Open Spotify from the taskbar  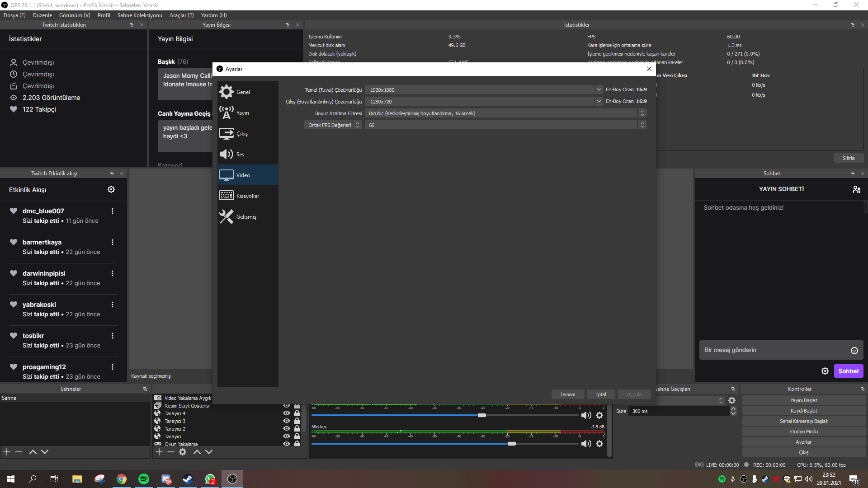pos(144,479)
